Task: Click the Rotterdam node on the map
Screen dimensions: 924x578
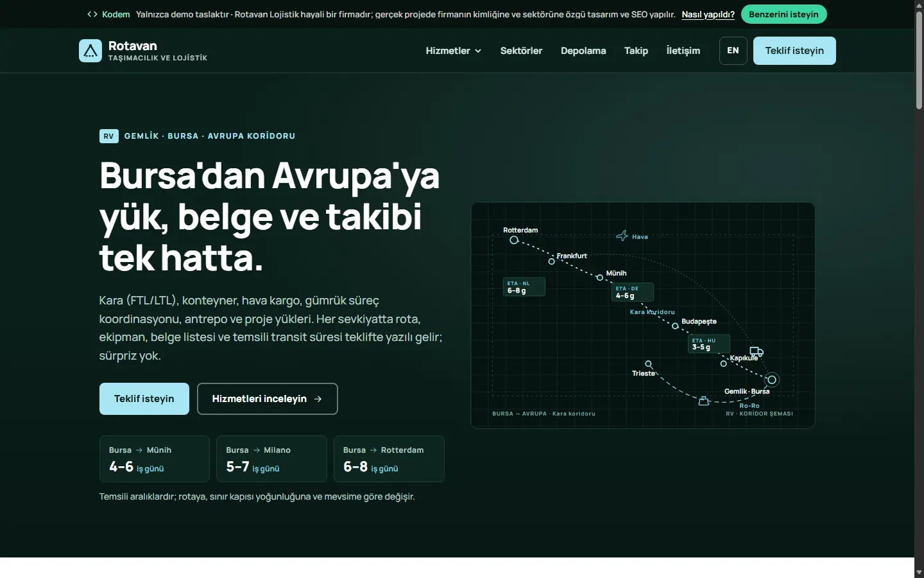Action: tap(514, 240)
